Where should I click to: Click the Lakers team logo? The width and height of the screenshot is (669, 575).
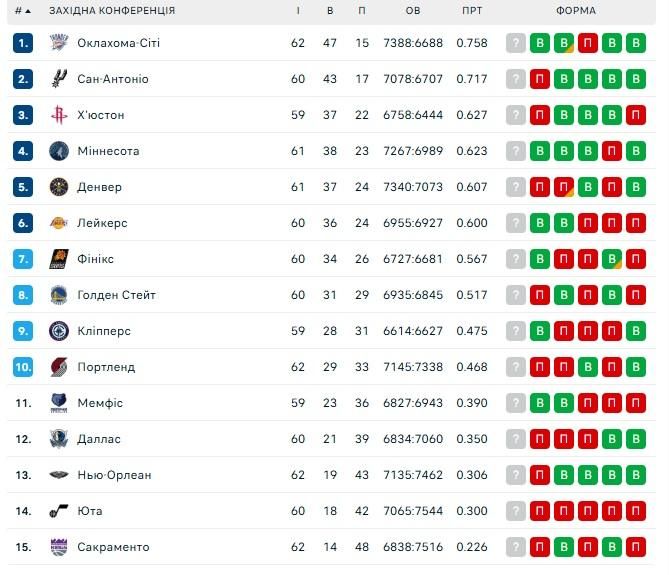(x=57, y=223)
